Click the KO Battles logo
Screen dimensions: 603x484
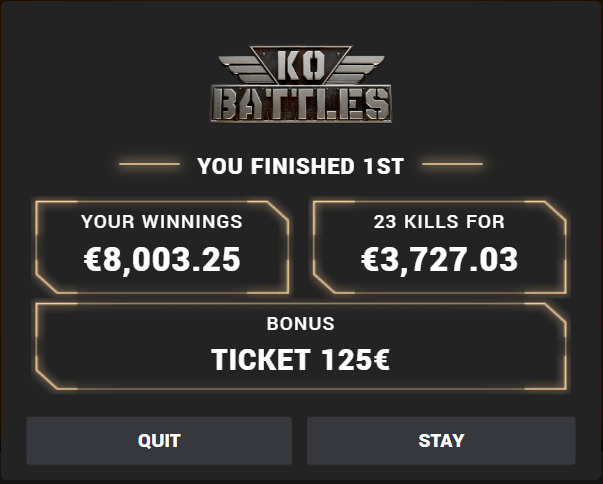[301, 84]
